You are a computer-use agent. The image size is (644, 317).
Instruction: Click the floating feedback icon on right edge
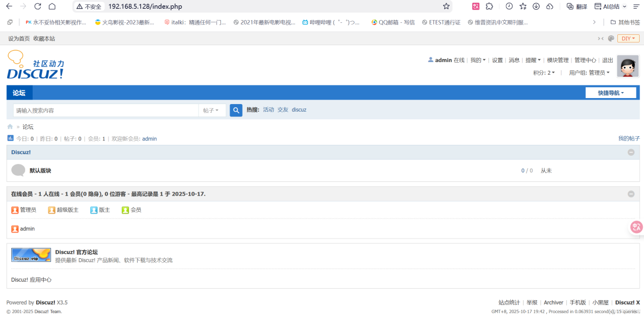pos(635,227)
